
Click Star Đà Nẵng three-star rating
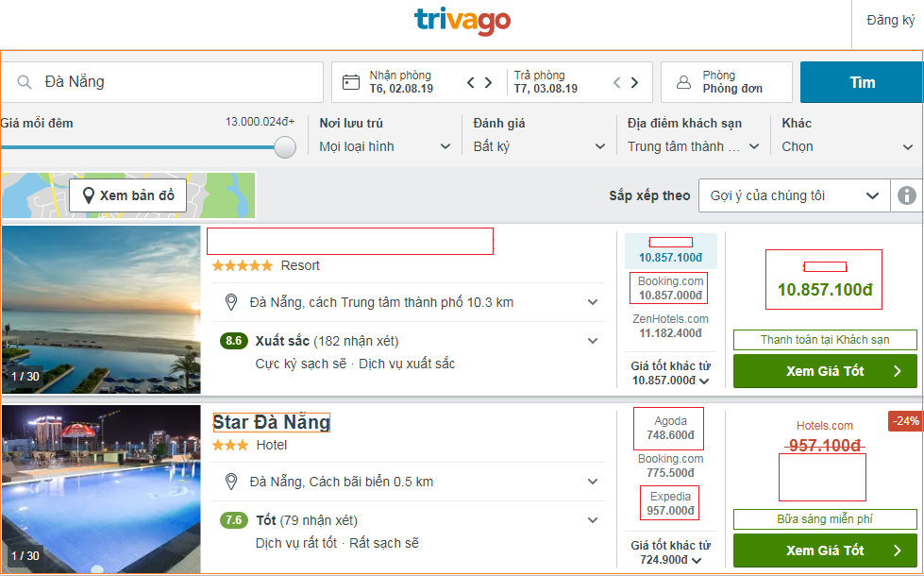click(x=230, y=445)
